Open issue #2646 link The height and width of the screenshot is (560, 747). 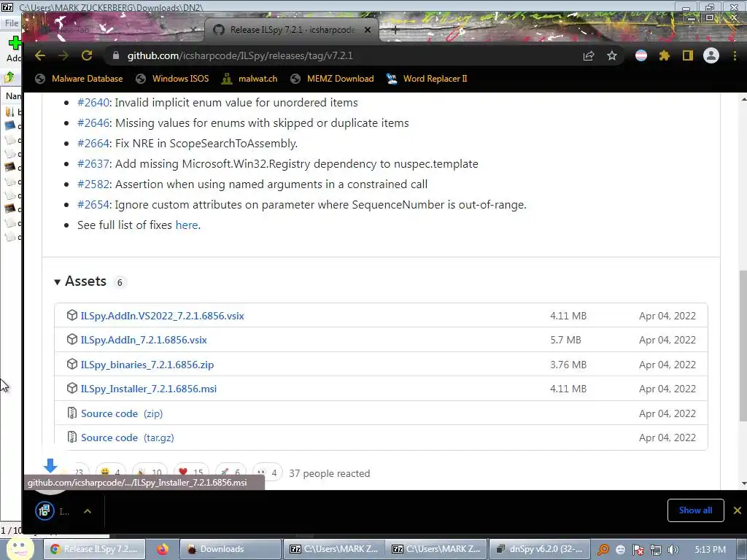click(93, 122)
